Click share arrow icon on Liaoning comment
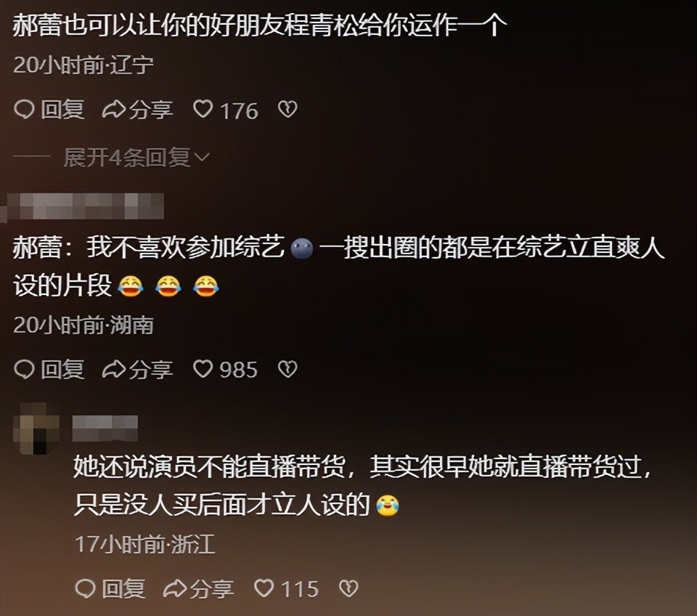This screenshot has width=697, height=616. click(x=113, y=110)
